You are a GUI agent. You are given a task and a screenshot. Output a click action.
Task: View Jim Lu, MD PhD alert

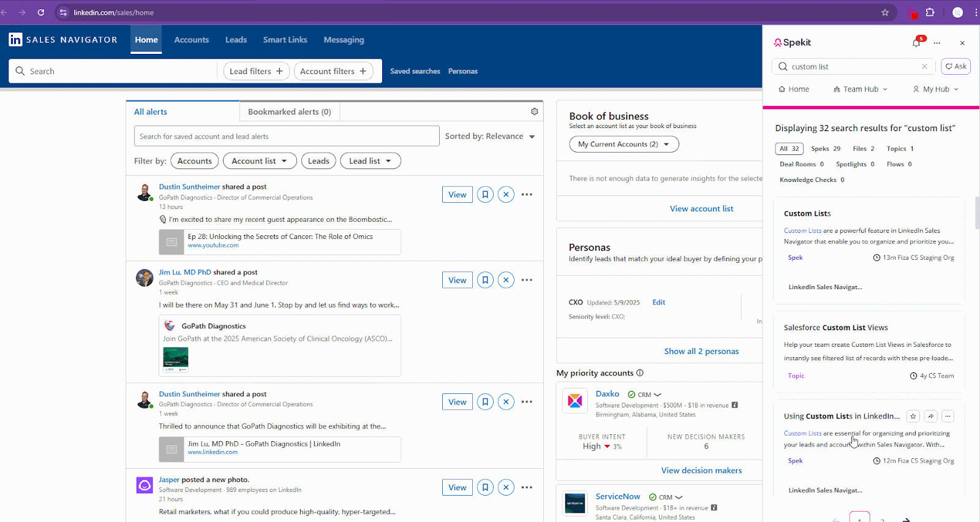(x=458, y=280)
